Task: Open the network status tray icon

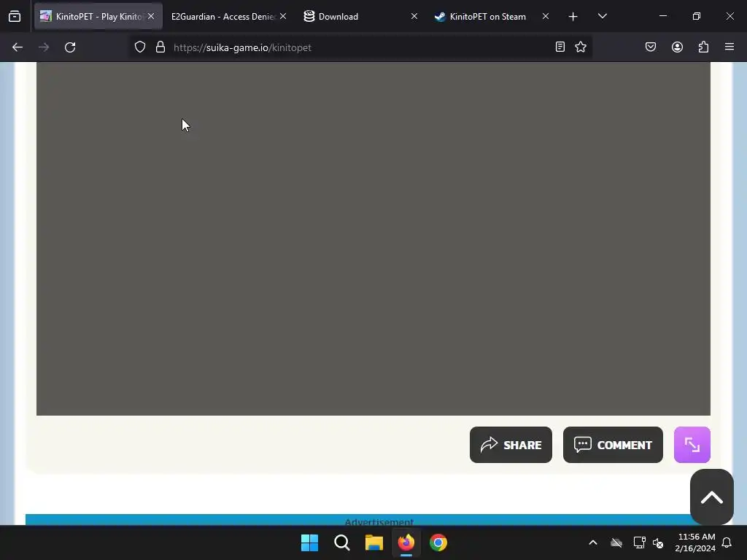Action: 639,542
